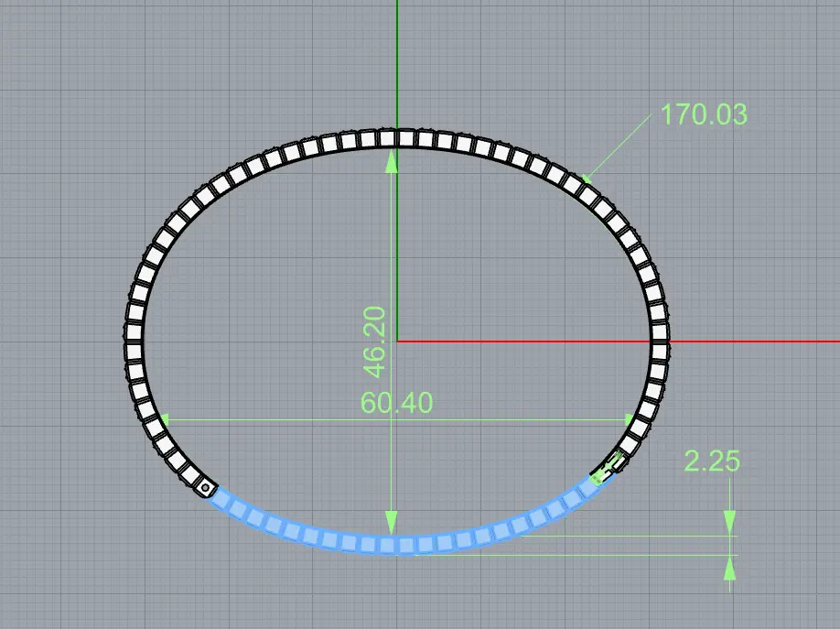840x629 pixels.
Task: Click the 46.20 vertical dimension label
Action: (x=374, y=342)
